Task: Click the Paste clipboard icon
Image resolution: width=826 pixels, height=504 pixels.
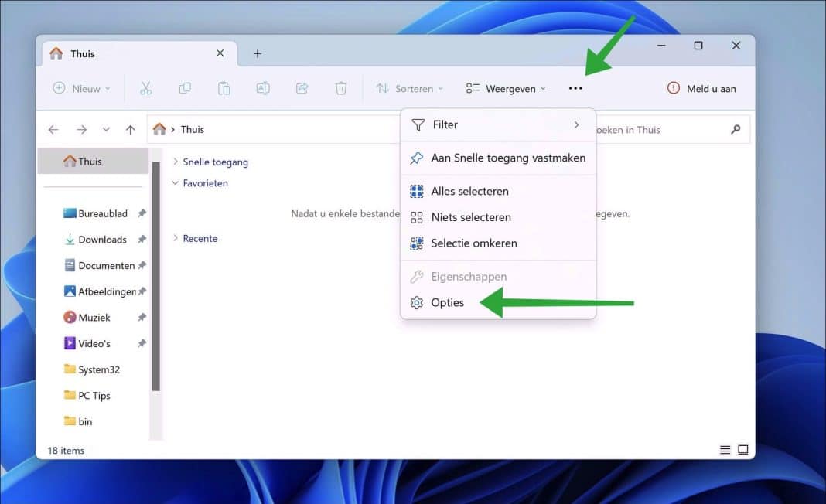Action: point(224,88)
